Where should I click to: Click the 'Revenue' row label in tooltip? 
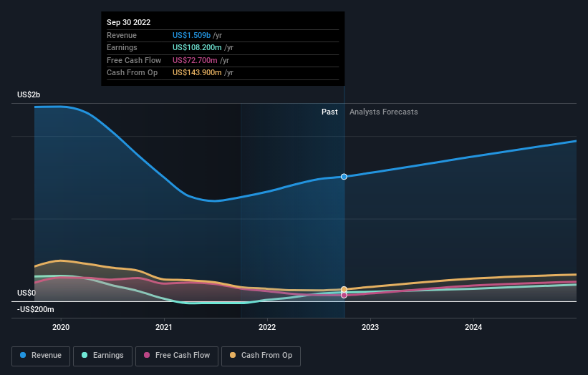coord(122,35)
